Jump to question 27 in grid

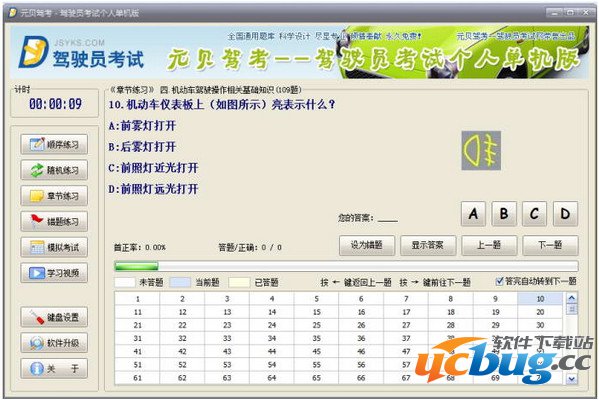tap(406, 325)
